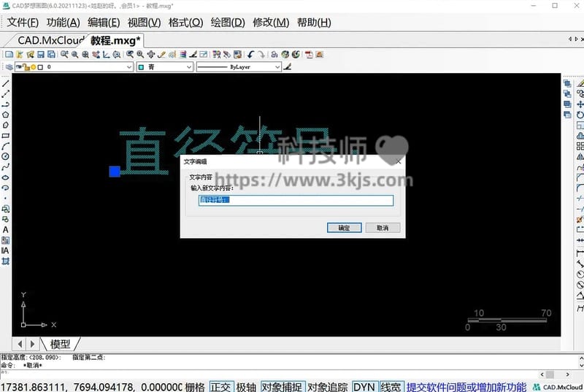Select the Rotate tool in right toolbar

point(580,115)
